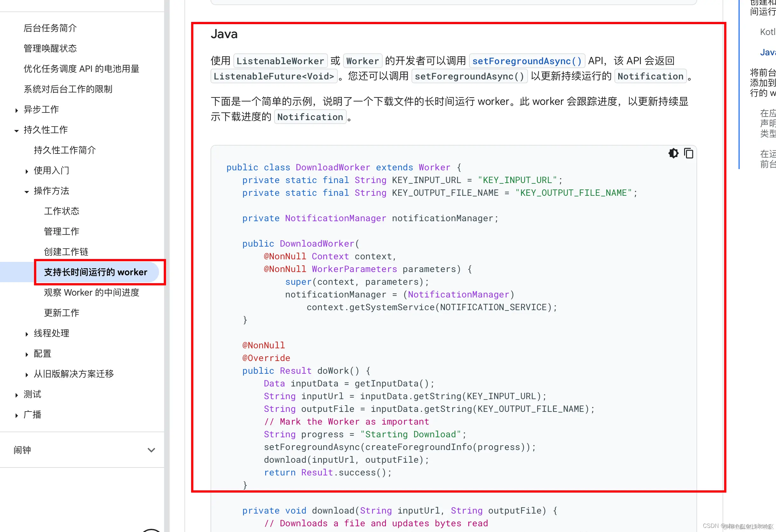Expand the 从旧版解决方案迁移 arrow
The height and width of the screenshot is (532, 776).
click(27, 374)
